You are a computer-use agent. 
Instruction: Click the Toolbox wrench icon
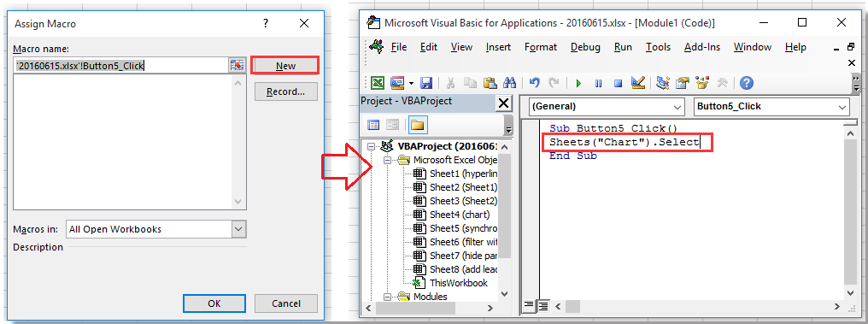coord(722,83)
